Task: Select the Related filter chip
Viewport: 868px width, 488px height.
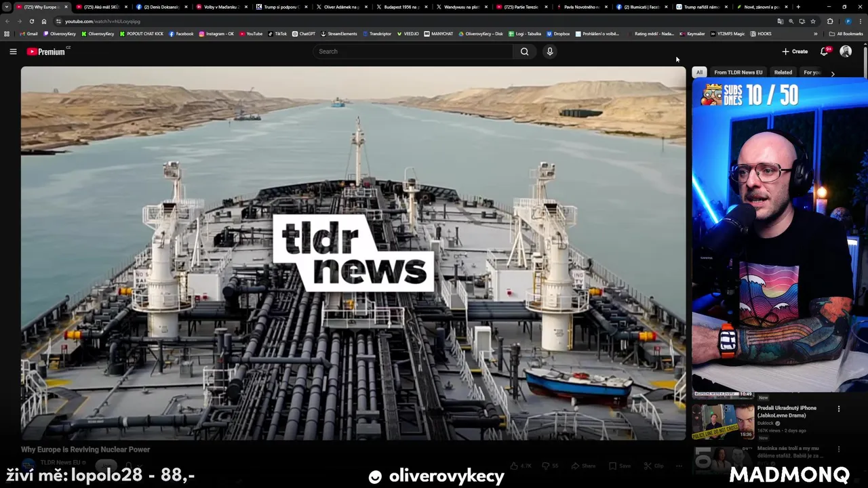Action: click(x=783, y=73)
